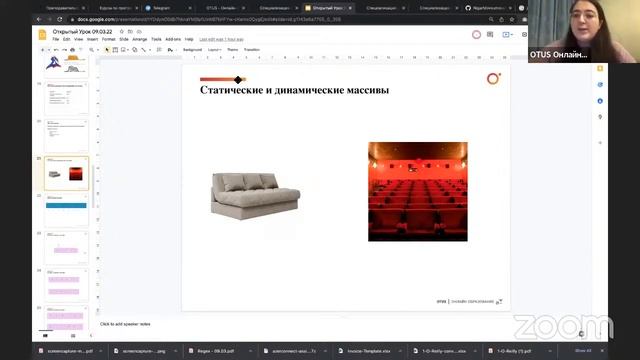Open the Layout dropdown

(x=214, y=50)
